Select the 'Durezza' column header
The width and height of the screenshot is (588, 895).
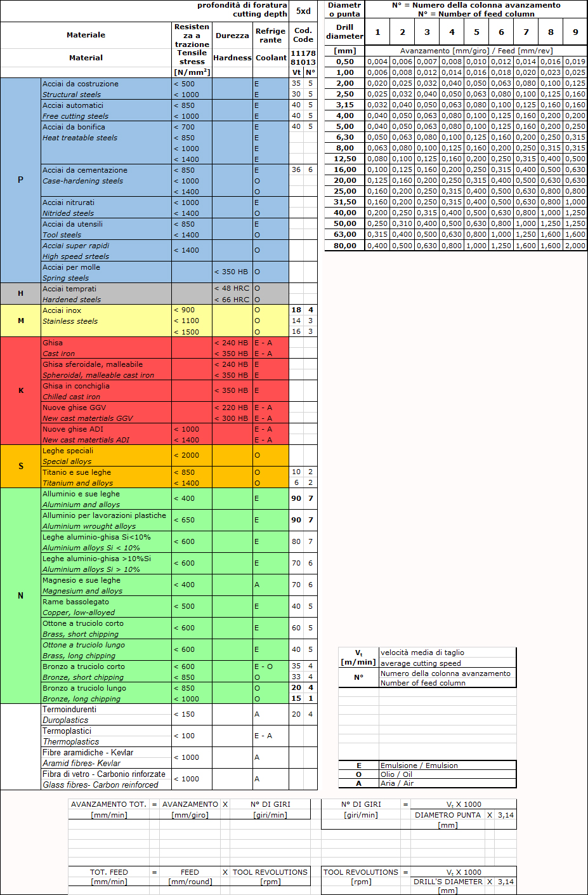click(x=232, y=36)
